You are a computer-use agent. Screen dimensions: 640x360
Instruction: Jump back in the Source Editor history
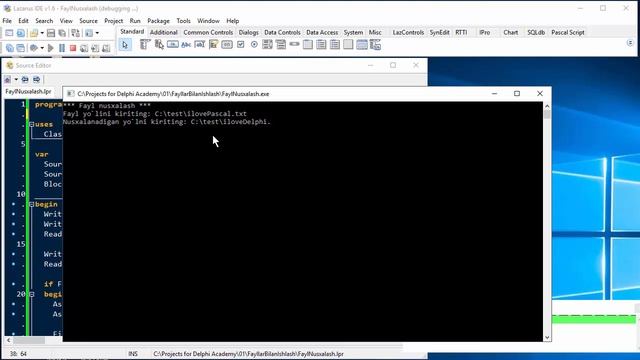pos(25,80)
